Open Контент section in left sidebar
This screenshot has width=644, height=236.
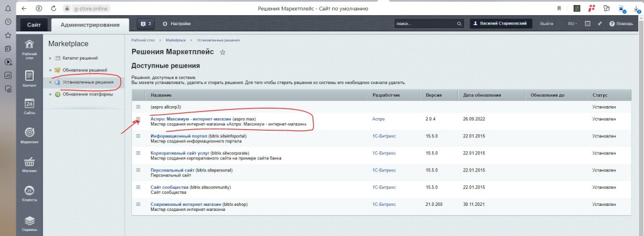[30, 78]
